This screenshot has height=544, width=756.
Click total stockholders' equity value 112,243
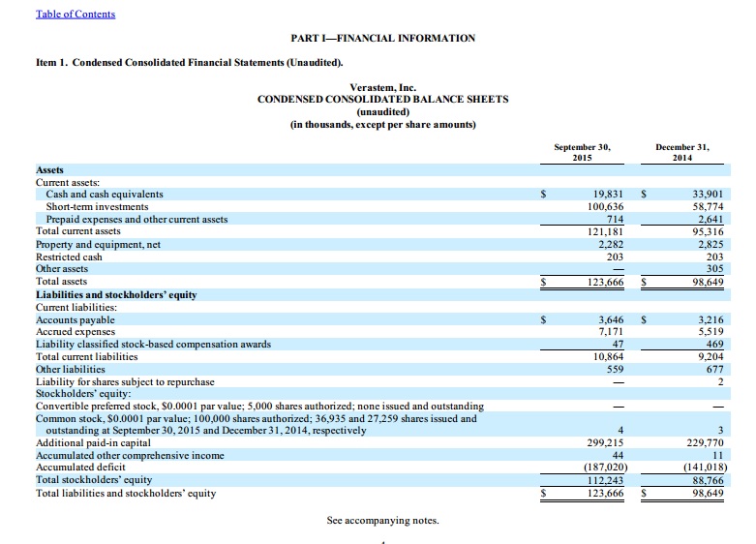(x=606, y=480)
